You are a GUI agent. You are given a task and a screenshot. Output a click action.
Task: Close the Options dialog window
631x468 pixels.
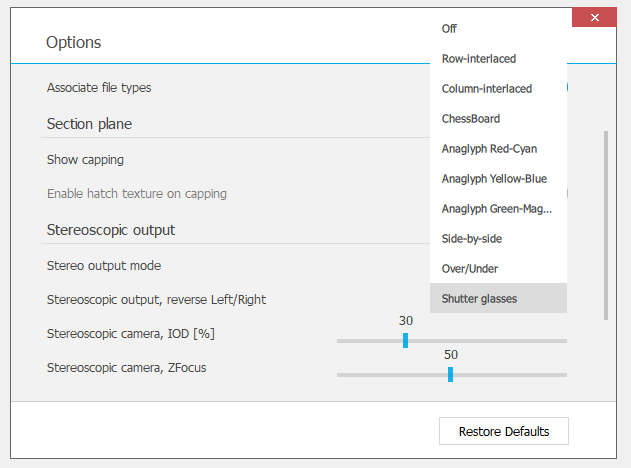[595, 18]
